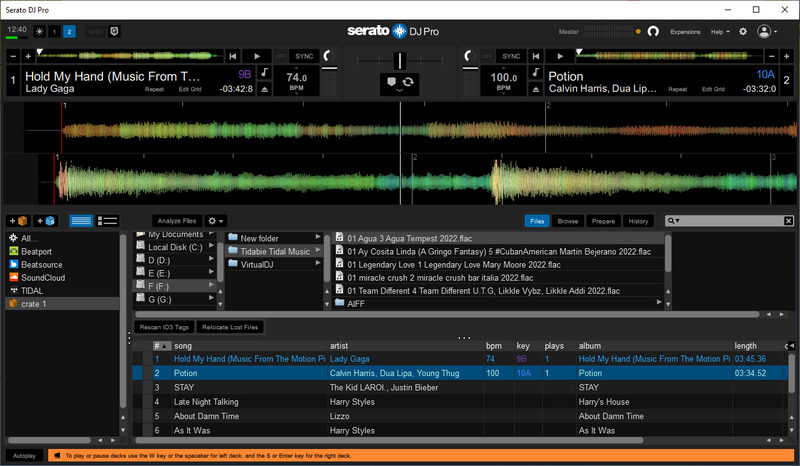Play the Potion track on deck 2

tap(560, 56)
